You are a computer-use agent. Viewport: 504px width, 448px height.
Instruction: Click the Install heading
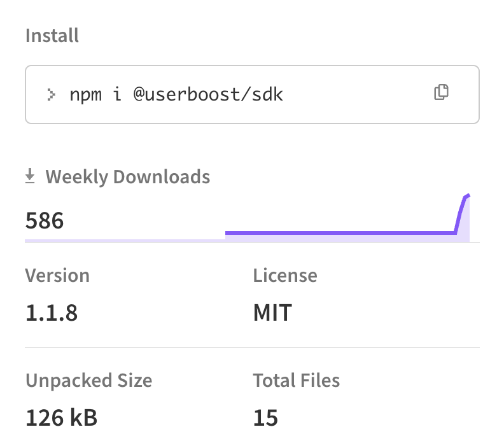pos(52,36)
